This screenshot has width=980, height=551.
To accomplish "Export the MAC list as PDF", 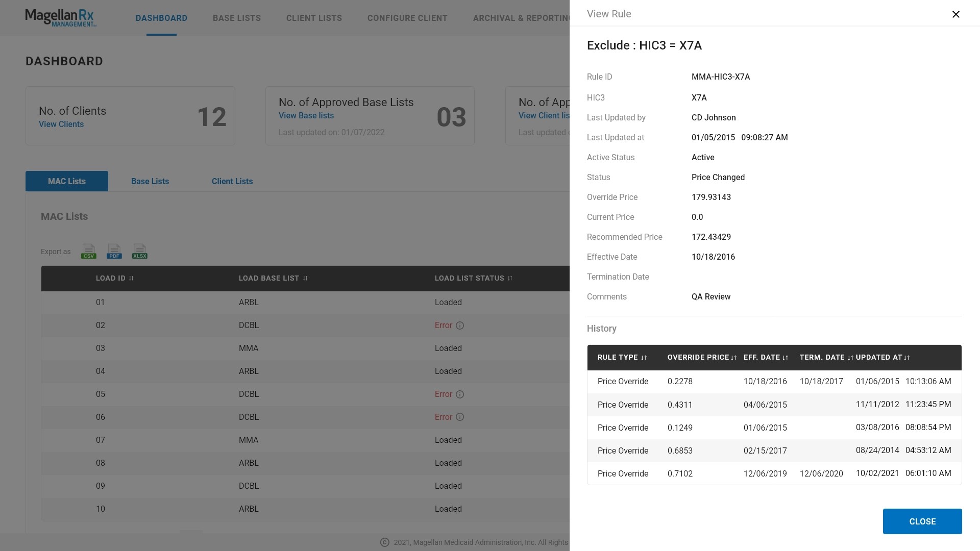I will [114, 252].
